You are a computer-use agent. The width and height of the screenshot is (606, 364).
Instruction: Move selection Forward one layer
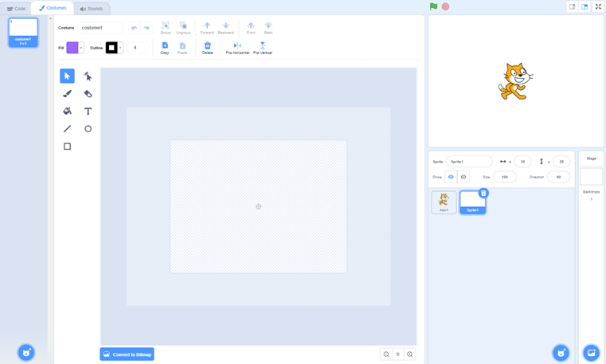click(207, 28)
